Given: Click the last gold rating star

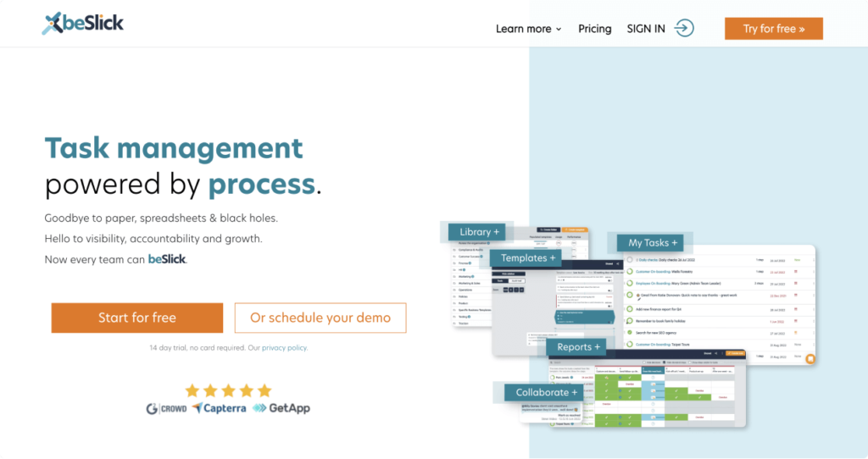Looking at the screenshot, I should (264, 390).
